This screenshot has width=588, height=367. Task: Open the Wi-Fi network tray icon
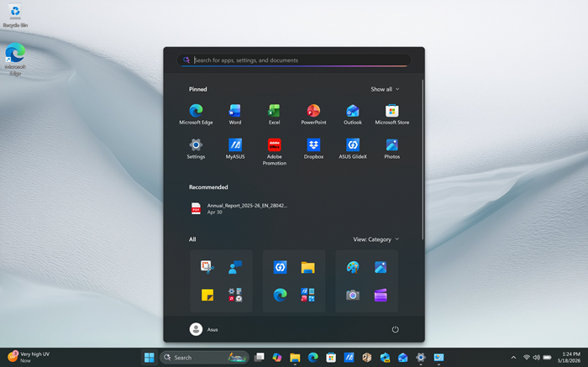coord(527,357)
